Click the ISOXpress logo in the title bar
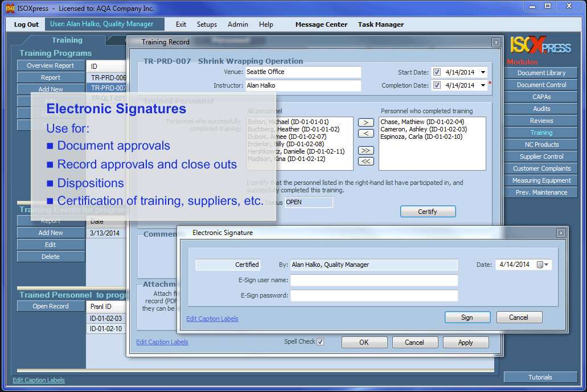 point(10,7)
